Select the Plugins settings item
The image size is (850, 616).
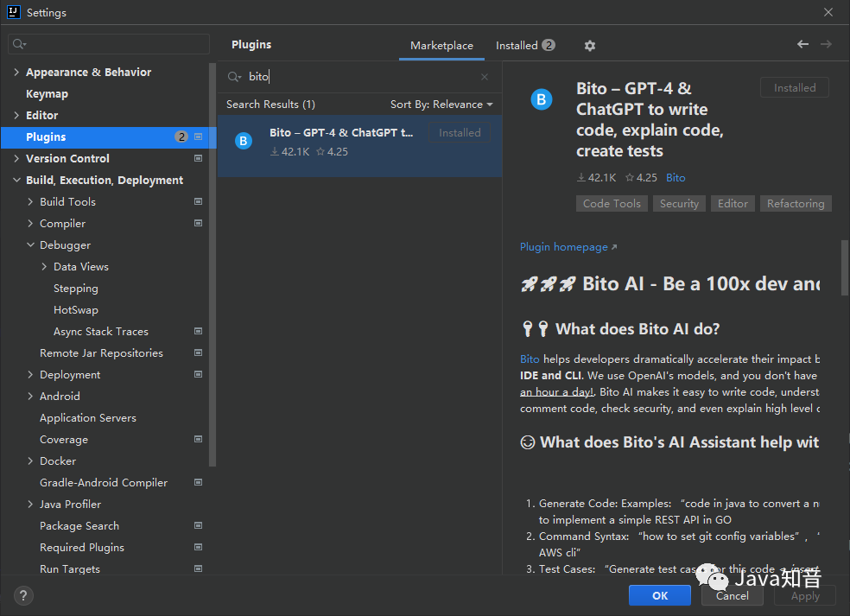click(x=109, y=137)
